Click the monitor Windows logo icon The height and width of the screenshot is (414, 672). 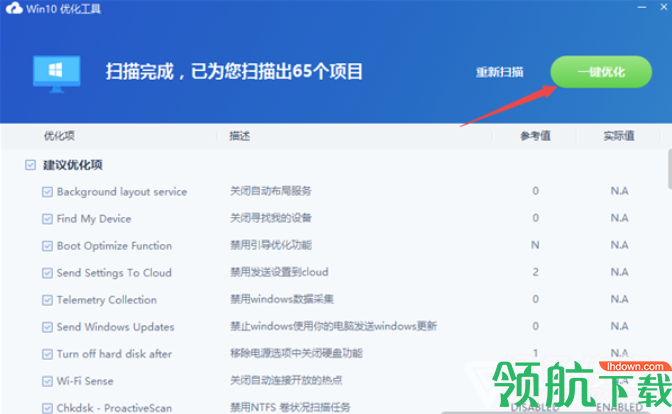tap(57, 74)
